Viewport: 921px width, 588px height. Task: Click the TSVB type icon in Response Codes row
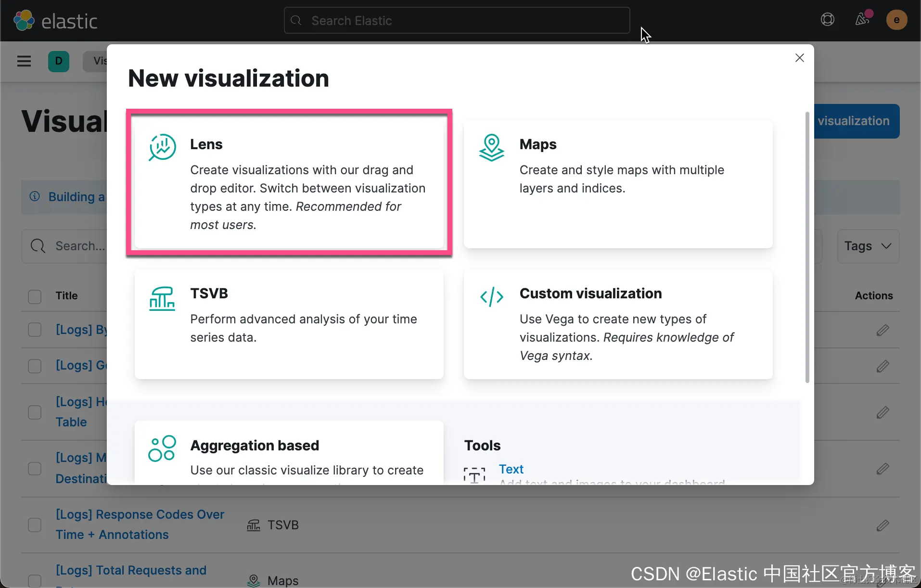pyautogui.click(x=254, y=525)
